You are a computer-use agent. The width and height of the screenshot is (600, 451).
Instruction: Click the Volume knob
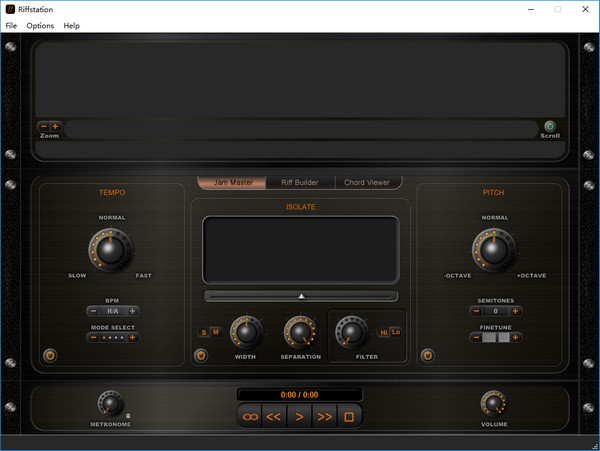pyautogui.click(x=494, y=403)
